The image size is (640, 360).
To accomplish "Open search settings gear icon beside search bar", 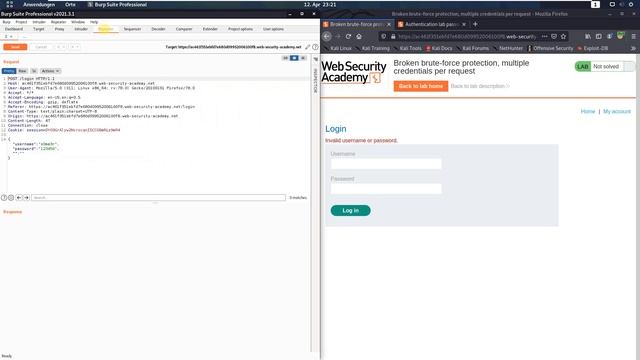I will coord(11,198).
